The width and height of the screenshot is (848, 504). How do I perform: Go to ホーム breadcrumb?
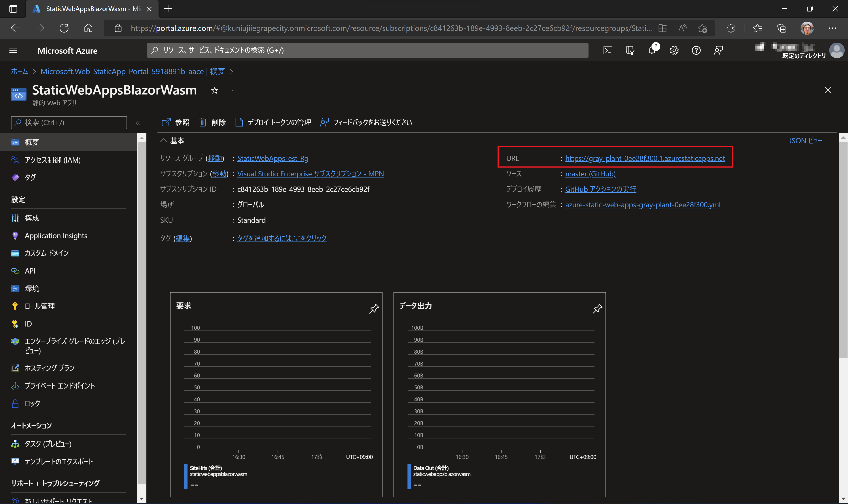[x=19, y=71]
